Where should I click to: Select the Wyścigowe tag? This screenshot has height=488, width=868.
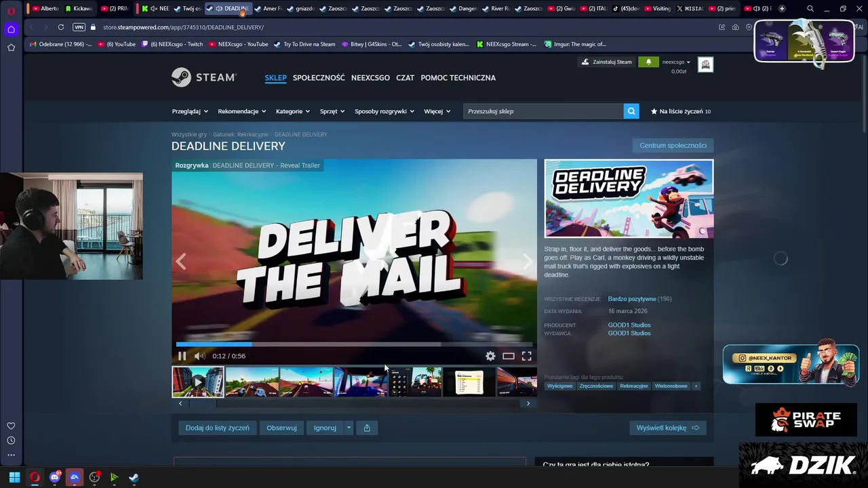[x=560, y=386]
